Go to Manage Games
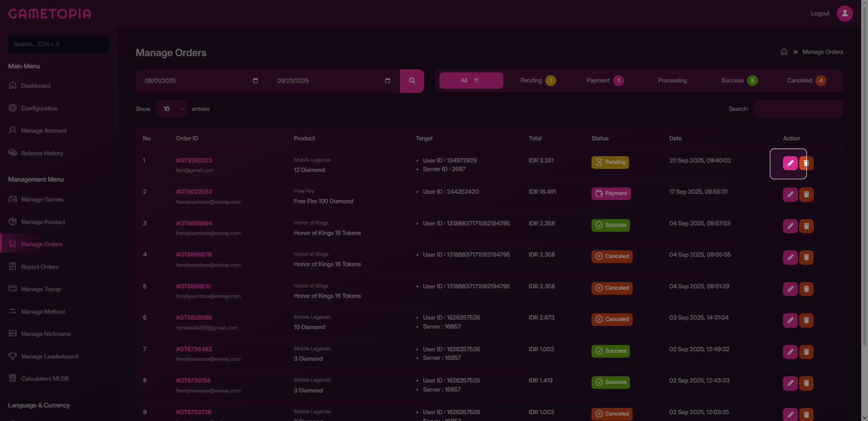Image resolution: width=868 pixels, height=421 pixels. point(42,199)
